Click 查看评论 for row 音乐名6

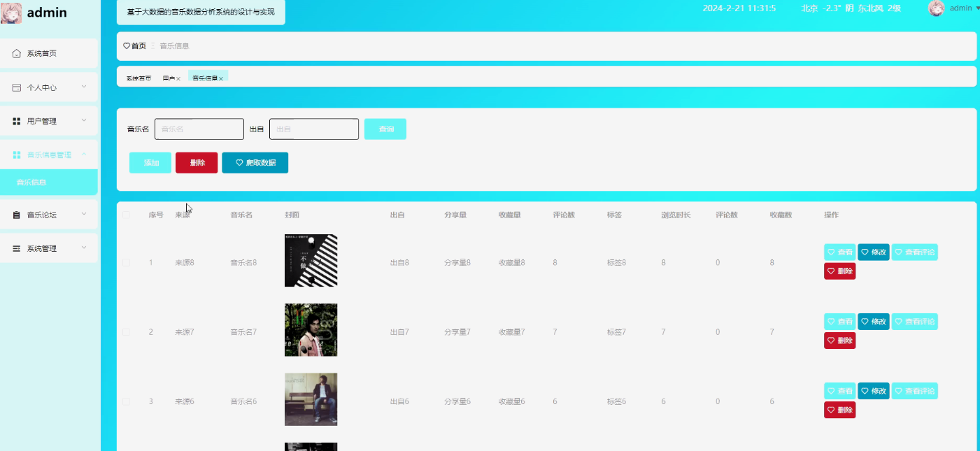click(914, 391)
